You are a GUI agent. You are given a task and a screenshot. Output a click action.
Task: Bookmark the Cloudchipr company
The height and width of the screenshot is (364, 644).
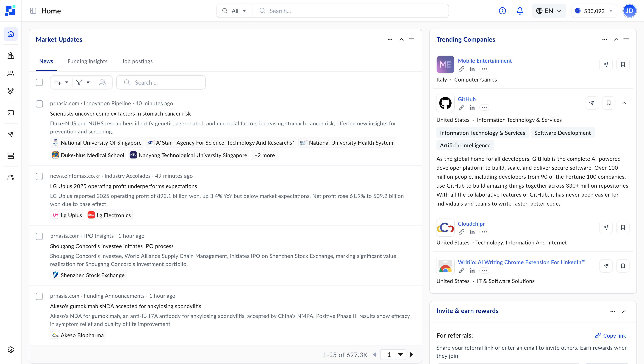click(623, 227)
